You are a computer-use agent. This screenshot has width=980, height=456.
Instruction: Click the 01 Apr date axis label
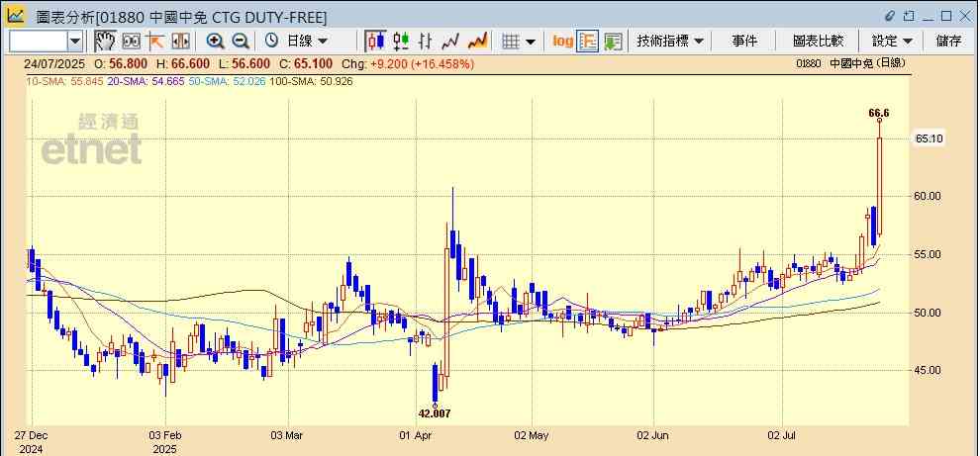coord(416,435)
